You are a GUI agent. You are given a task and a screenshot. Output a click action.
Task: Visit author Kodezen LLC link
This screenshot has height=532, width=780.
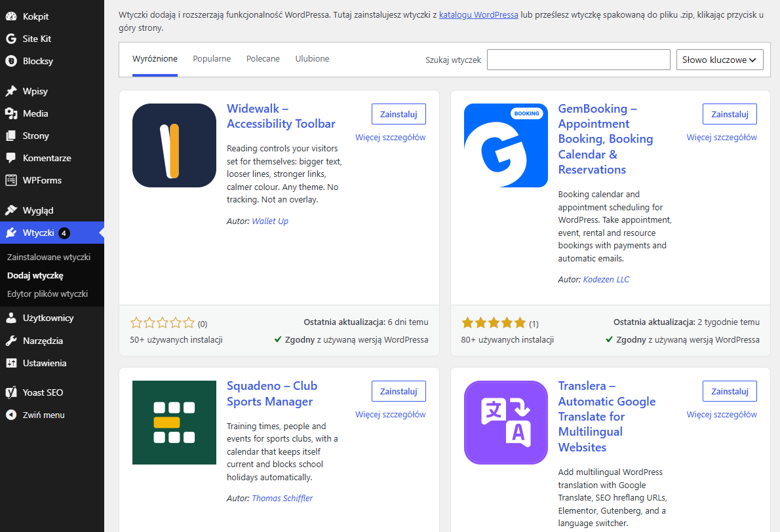(x=606, y=279)
